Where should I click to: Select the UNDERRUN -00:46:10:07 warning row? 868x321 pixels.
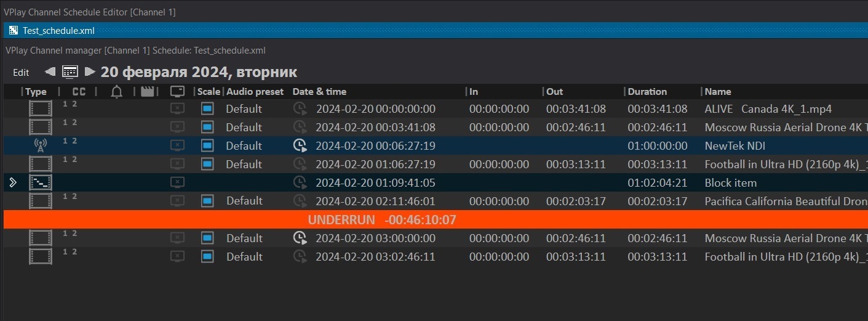(x=436, y=219)
